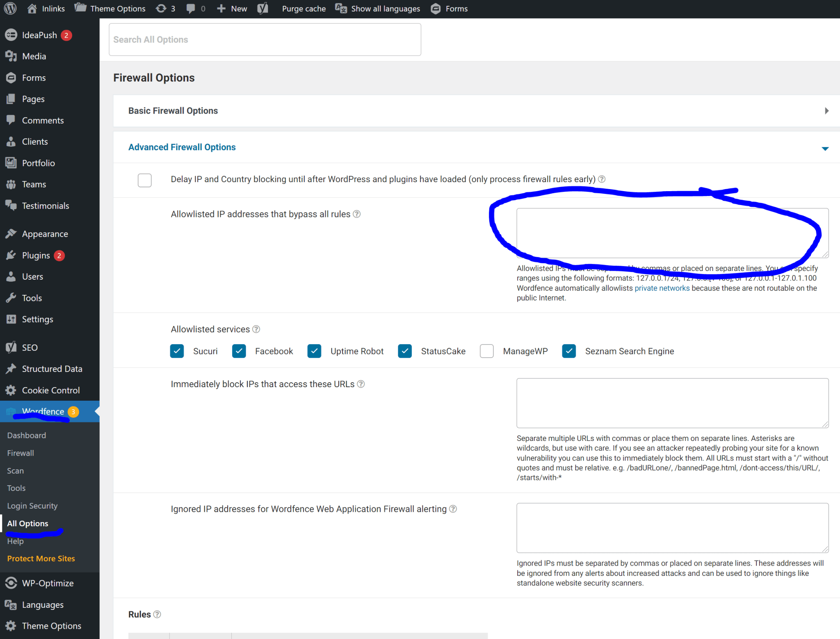
Task: Toggle the StatusCake checkbox
Action: tap(405, 351)
